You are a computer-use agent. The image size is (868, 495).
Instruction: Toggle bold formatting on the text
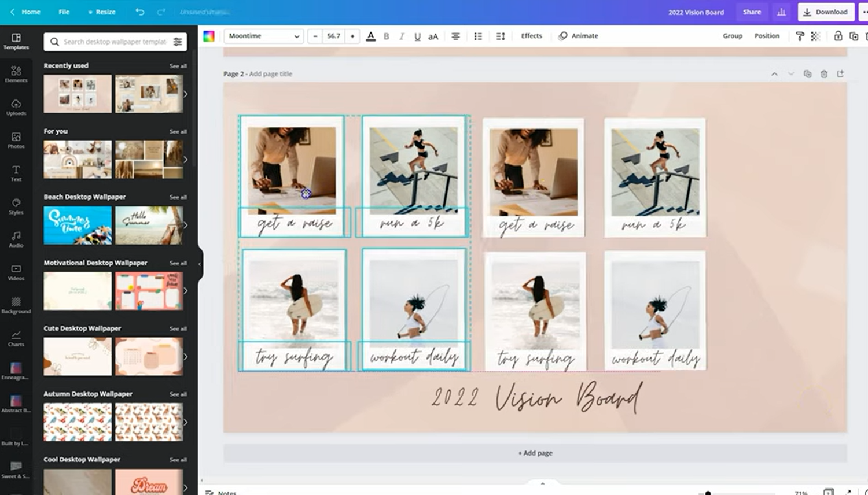pos(386,36)
